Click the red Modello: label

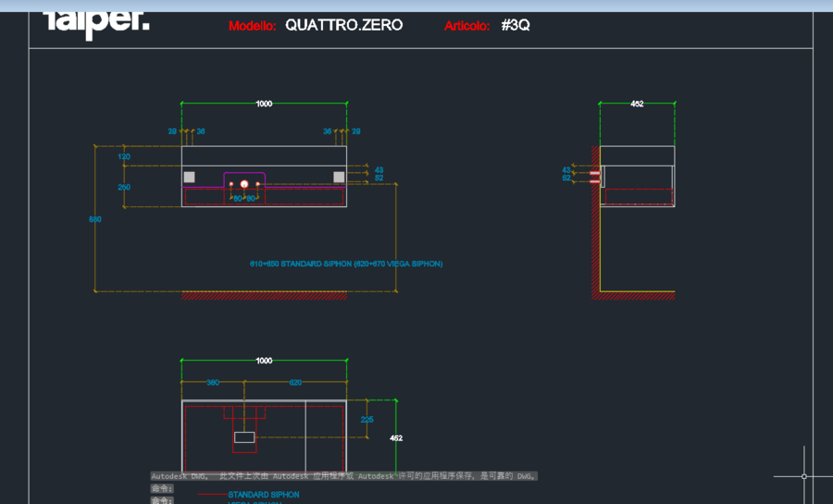(253, 26)
